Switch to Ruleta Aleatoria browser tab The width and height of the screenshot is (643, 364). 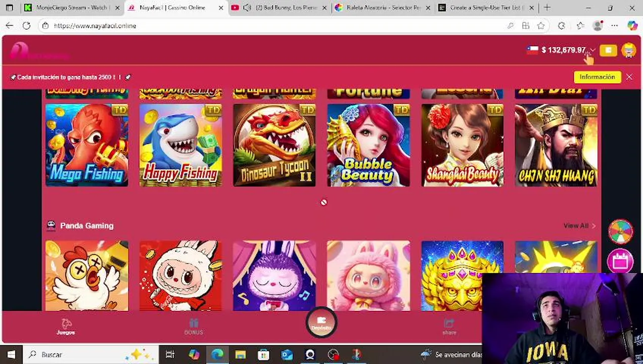(x=382, y=8)
